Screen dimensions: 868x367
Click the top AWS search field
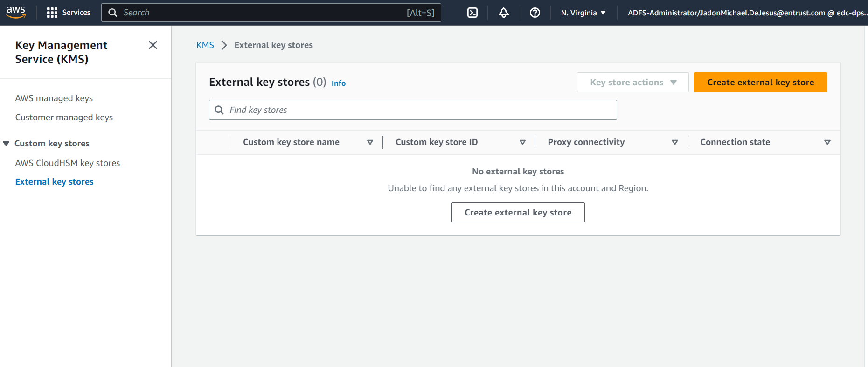(271, 13)
